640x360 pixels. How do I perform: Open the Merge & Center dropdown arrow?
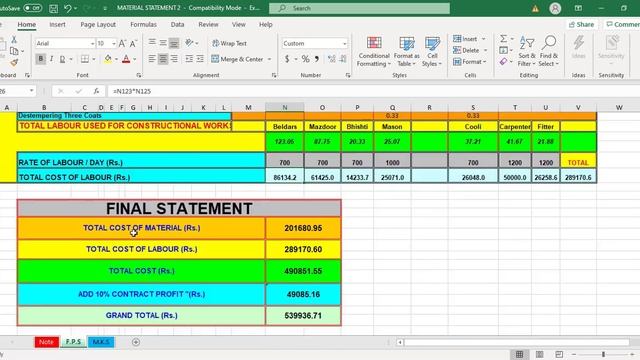coord(269,59)
